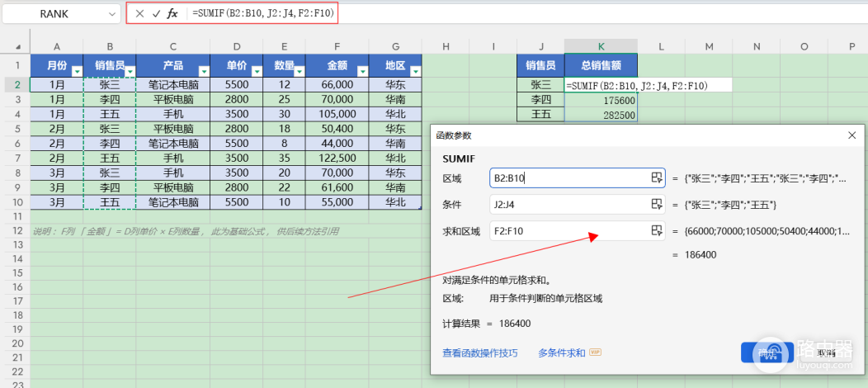This screenshot has height=388, width=868.
Task: Open the Name Box dropdown showing RANK
Action: (x=112, y=14)
